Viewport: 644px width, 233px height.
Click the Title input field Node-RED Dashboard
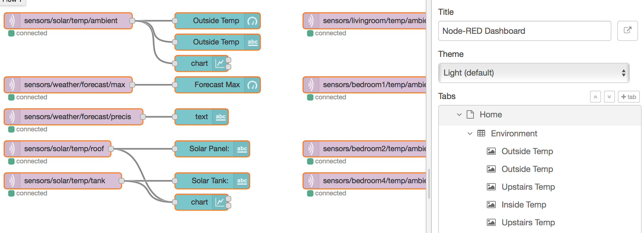click(525, 31)
